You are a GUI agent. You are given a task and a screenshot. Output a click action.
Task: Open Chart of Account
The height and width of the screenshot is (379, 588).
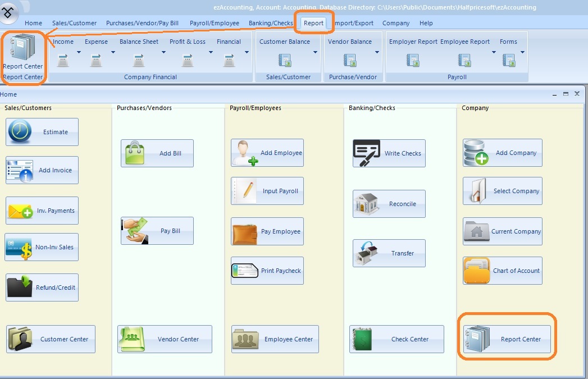[503, 271]
